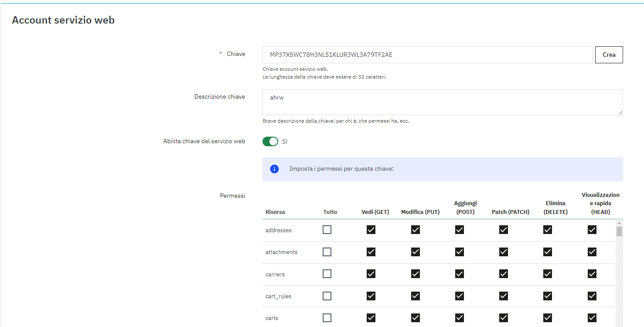The width and height of the screenshot is (644, 327).
Task: Click the description textarea resize handle
Action: click(x=620, y=113)
